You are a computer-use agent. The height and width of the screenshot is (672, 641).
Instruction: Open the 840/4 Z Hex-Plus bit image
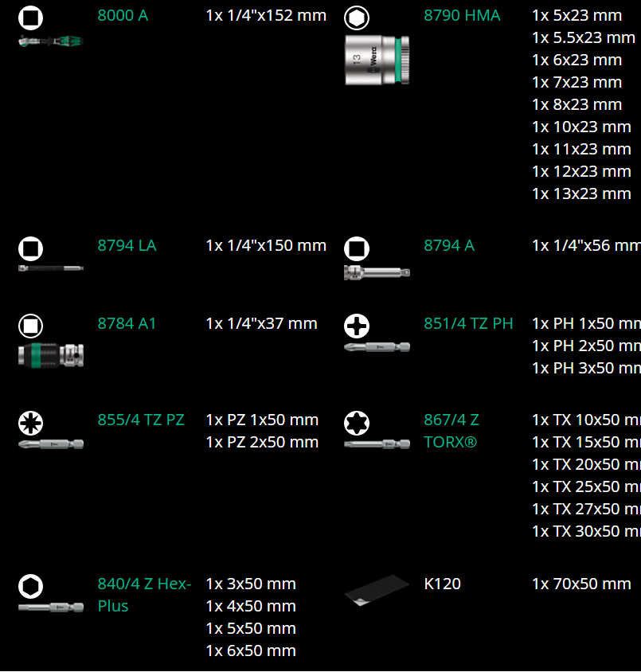[x=50, y=608]
